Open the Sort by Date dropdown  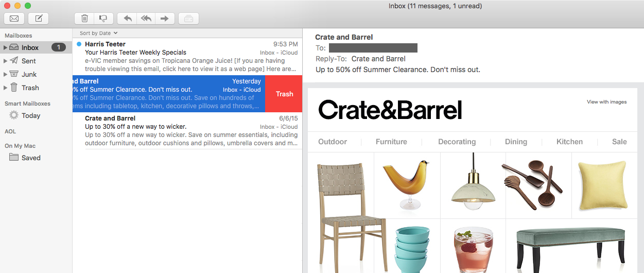(x=98, y=33)
